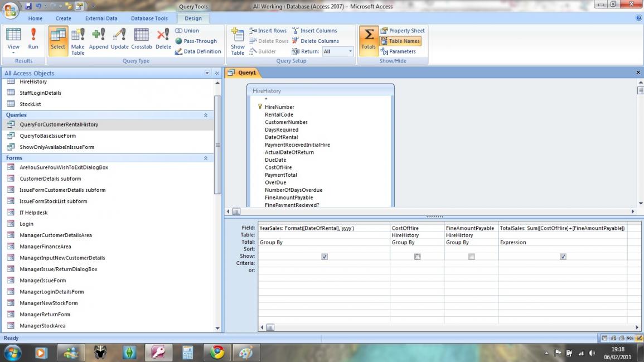The image size is (644, 362).
Task: Select HireNumber field in HireHistory table
Action: coord(279,107)
